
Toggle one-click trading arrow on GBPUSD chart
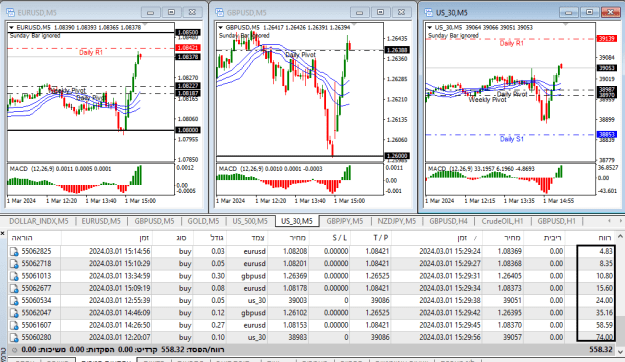220,28
